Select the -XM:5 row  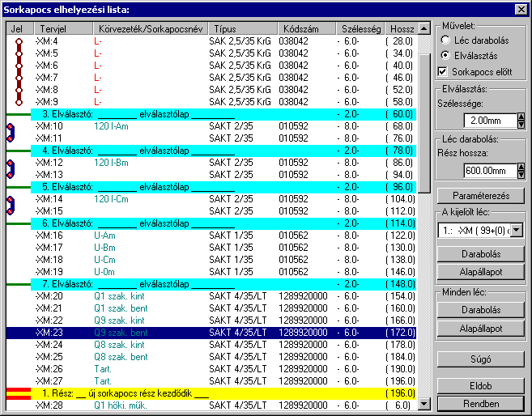click(x=211, y=53)
